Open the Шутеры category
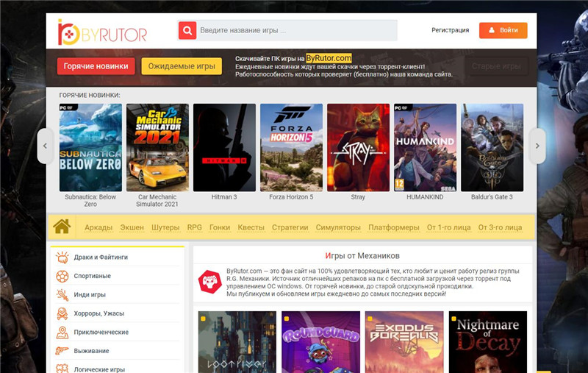The height and width of the screenshot is (373, 588). click(x=165, y=227)
